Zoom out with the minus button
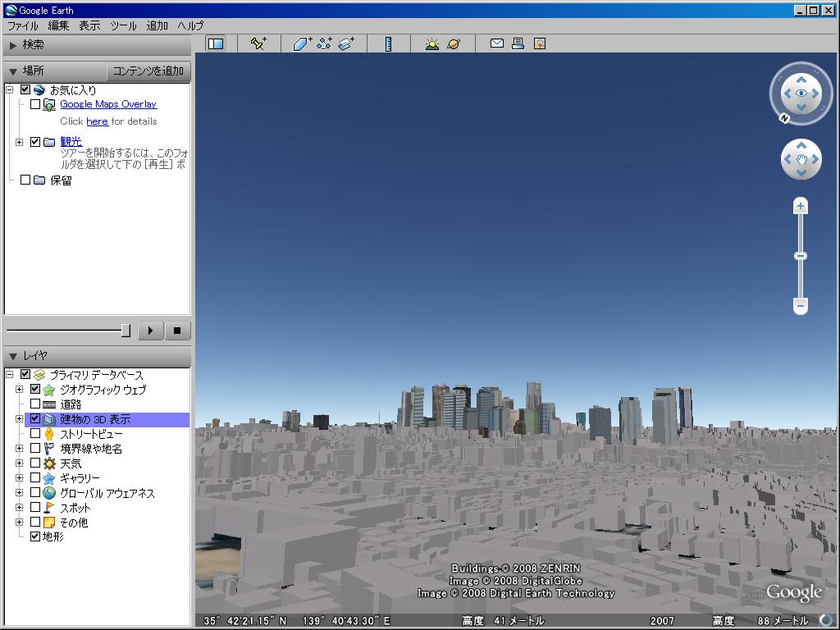840x630 pixels. (801, 306)
